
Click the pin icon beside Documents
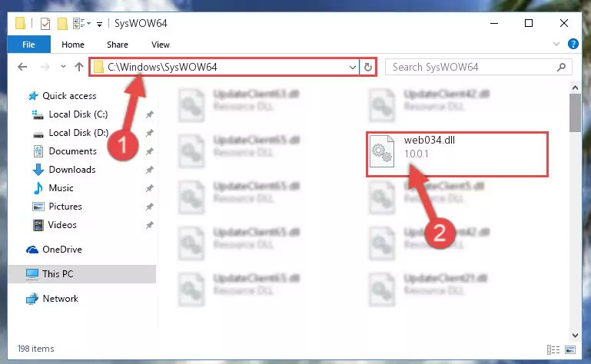[150, 151]
